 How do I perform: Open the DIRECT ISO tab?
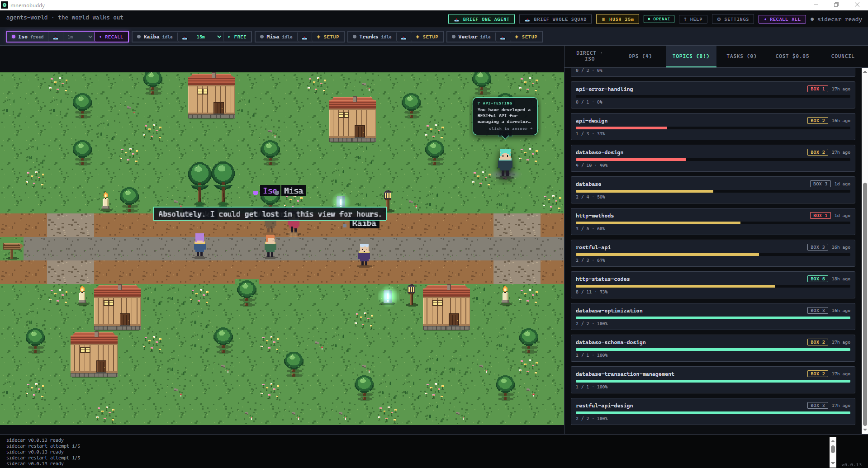pos(589,56)
